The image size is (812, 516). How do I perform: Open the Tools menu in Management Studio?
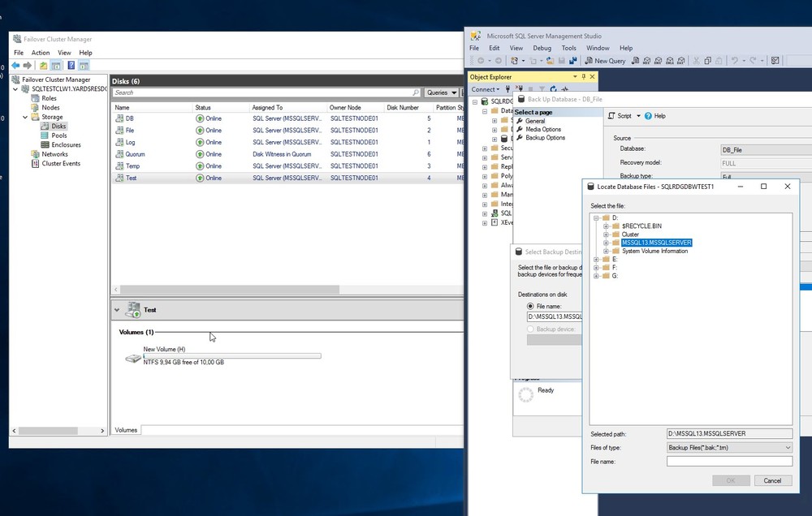(568, 48)
